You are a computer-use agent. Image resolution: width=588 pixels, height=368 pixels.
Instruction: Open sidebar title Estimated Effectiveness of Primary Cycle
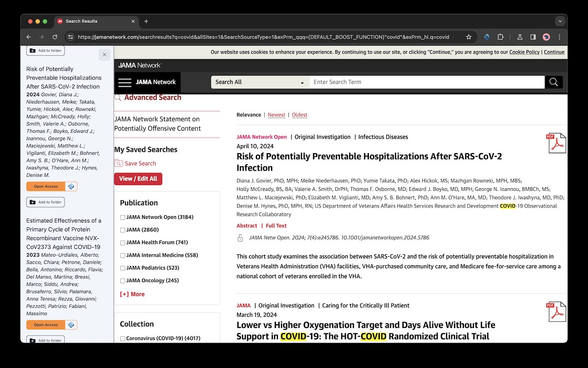[64, 234]
